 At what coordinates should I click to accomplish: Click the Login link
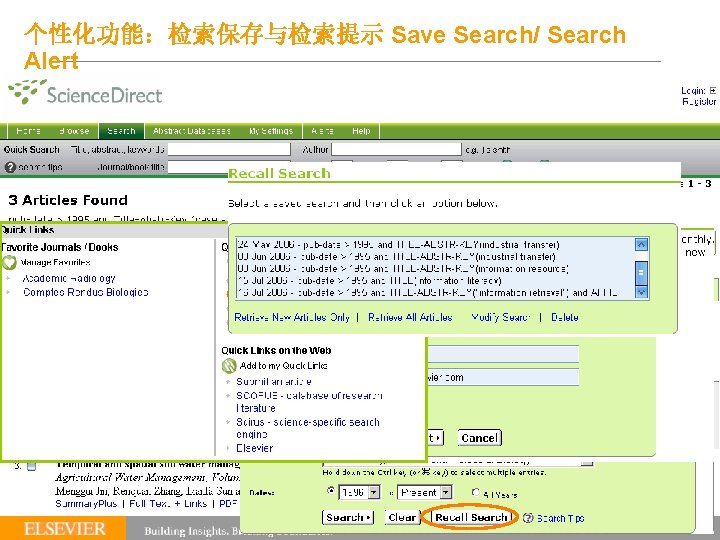coord(693,90)
